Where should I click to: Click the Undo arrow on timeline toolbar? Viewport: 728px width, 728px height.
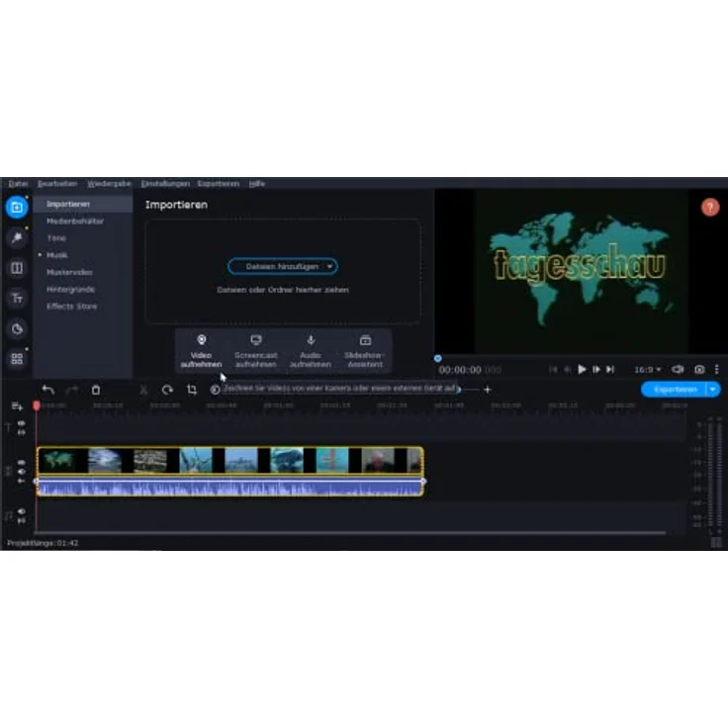point(48,390)
